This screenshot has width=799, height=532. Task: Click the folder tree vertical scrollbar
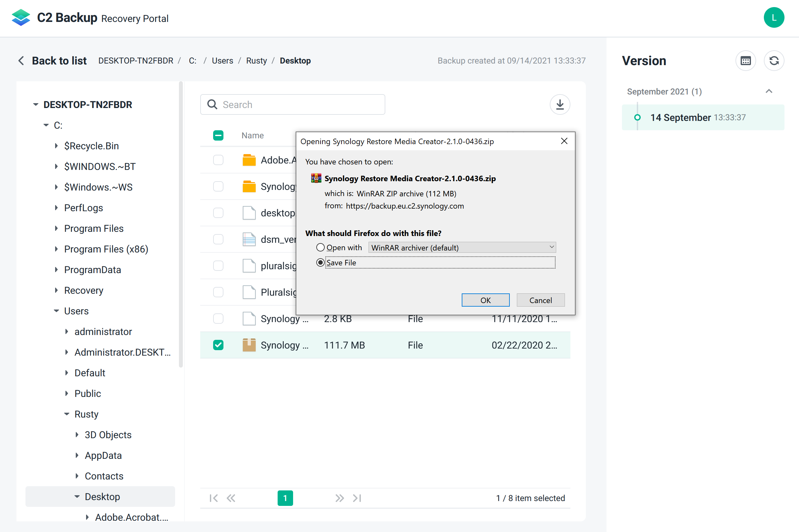point(181,224)
